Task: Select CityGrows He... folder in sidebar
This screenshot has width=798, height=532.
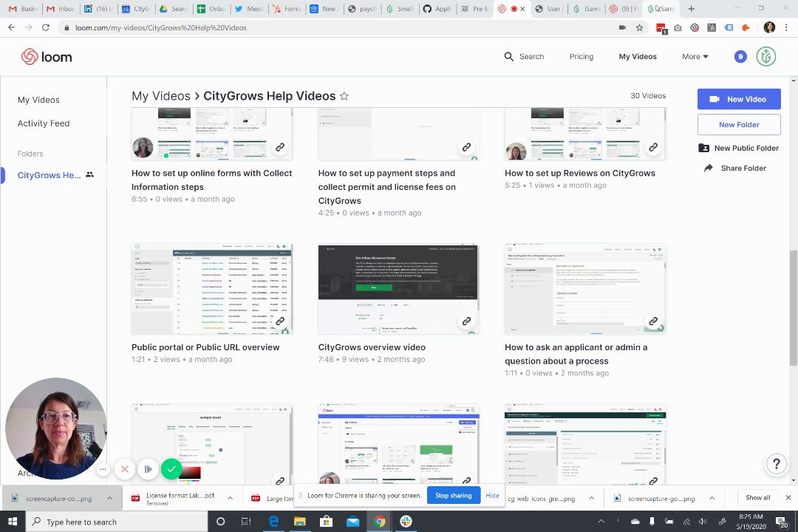Action: [49, 175]
